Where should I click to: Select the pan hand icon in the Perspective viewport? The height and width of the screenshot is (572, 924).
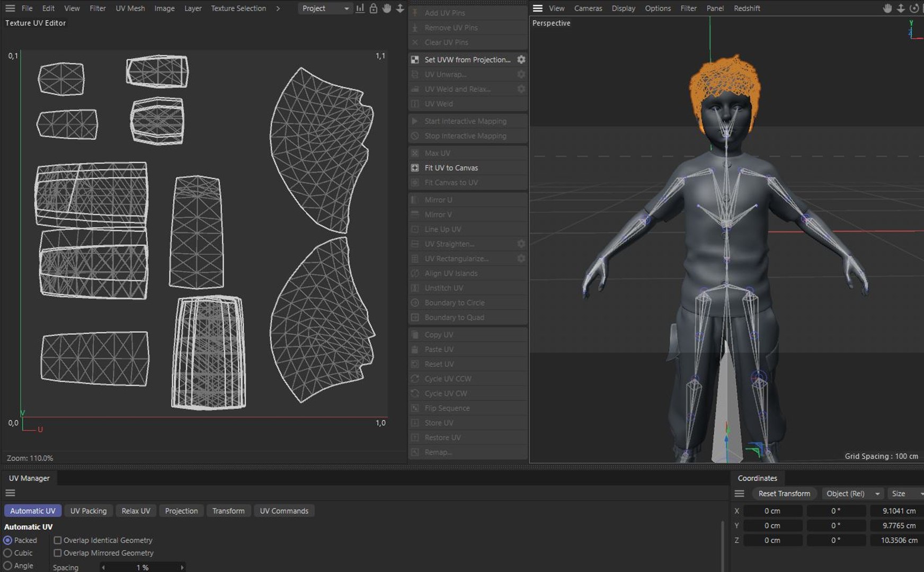(887, 8)
